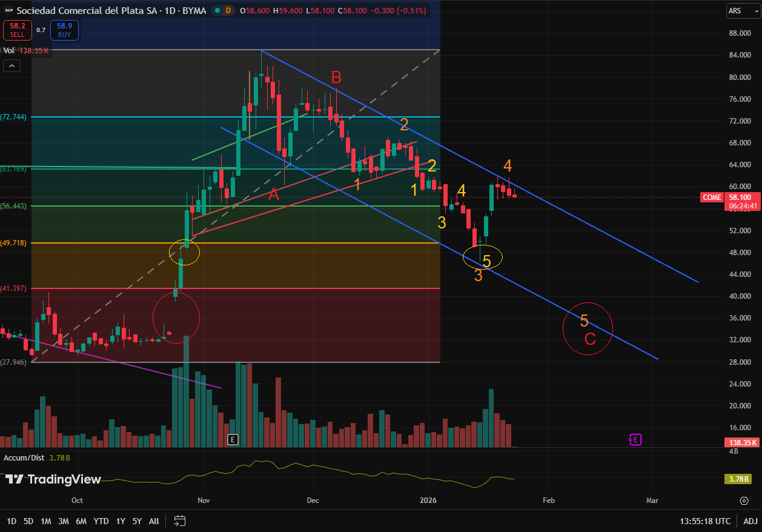The width and height of the screenshot is (762, 532).
Task: Select the red letter A wave label
Action: [274, 194]
